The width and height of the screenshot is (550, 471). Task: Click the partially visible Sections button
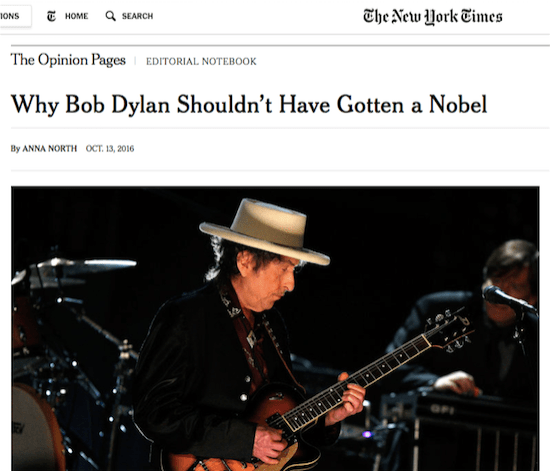[15, 16]
